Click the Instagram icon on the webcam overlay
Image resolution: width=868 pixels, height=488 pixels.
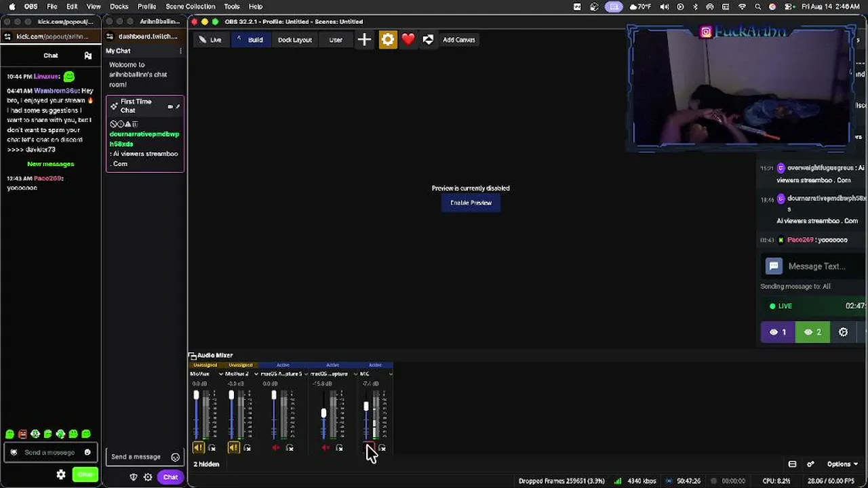pyautogui.click(x=706, y=32)
